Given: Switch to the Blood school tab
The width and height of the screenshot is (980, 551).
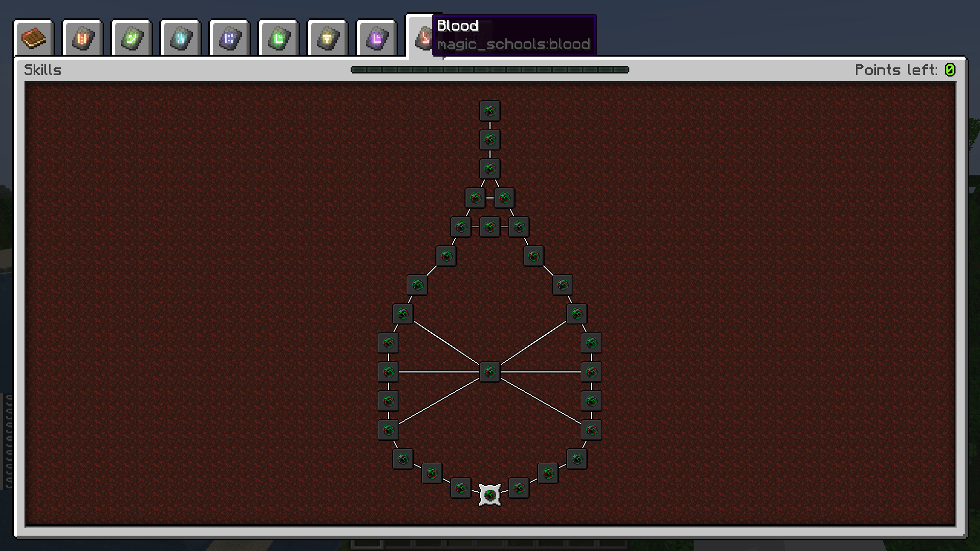Looking at the screenshot, I should (x=424, y=37).
